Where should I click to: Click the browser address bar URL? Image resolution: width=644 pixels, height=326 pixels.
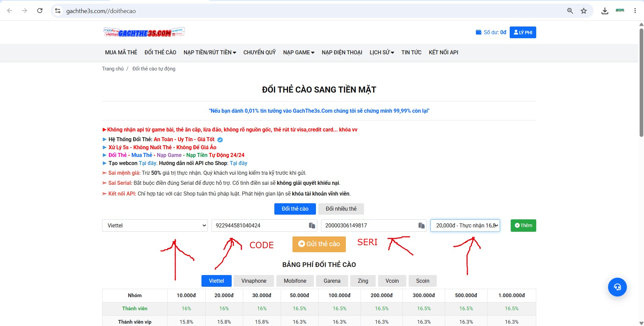[101, 11]
